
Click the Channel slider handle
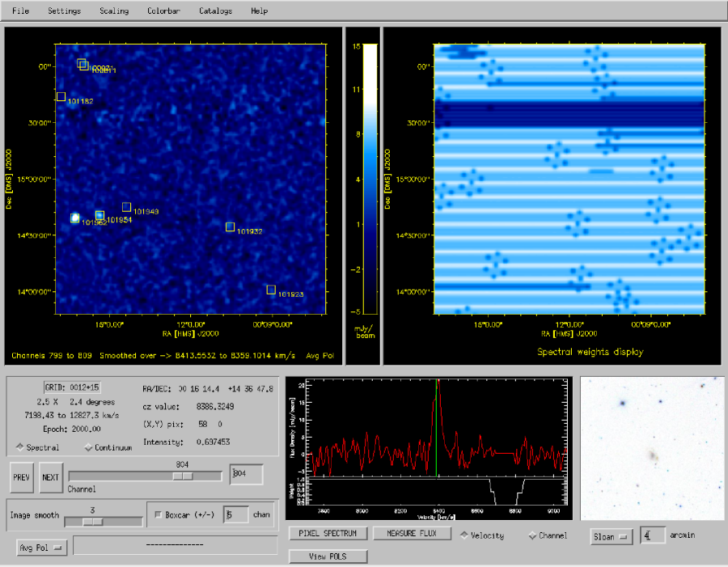pos(184,476)
